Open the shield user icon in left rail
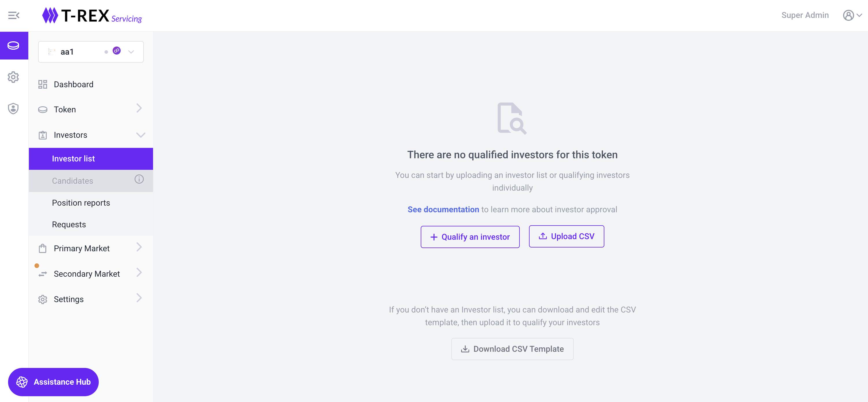Viewport: 868px width, 402px height. 14,109
